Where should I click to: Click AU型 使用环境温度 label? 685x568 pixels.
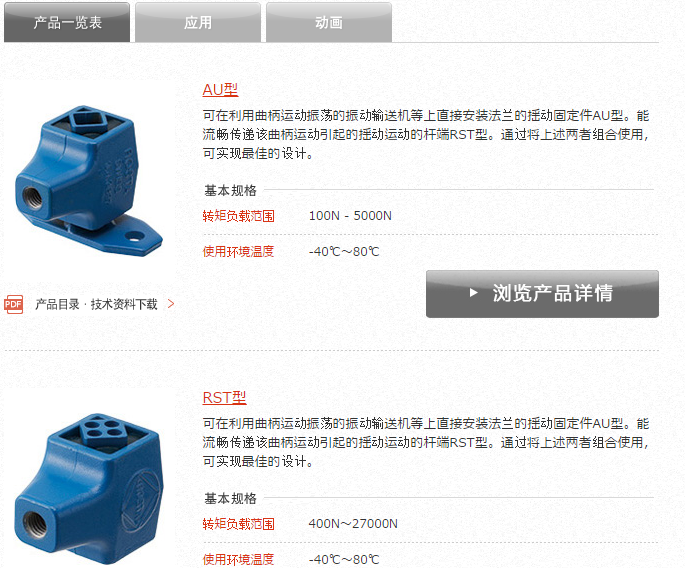[239, 252]
